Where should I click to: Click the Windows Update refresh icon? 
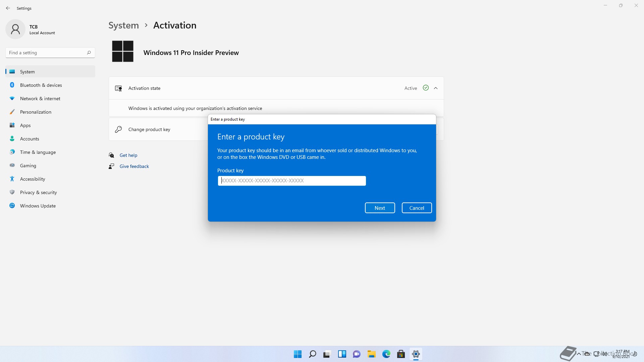tap(12, 205)
